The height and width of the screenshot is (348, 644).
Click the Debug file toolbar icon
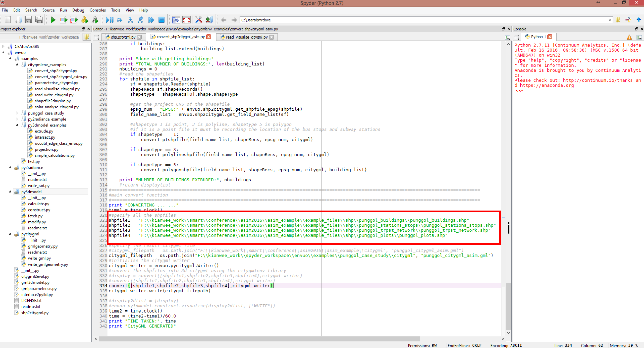click(109, 20)
